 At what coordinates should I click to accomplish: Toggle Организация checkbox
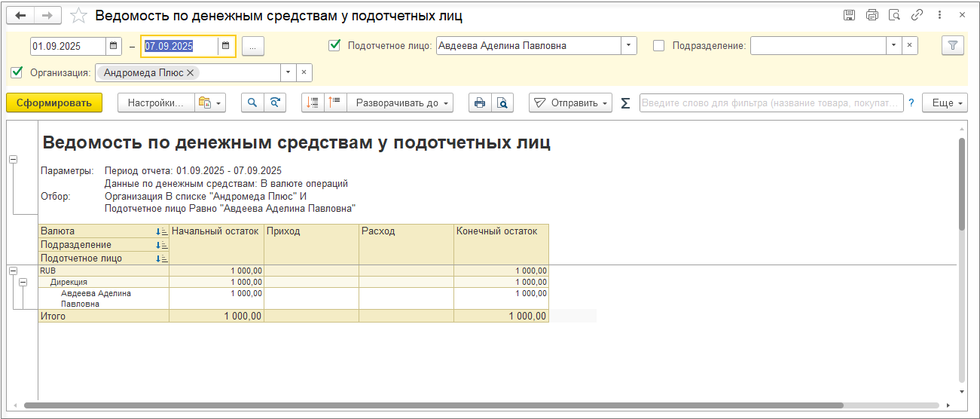coord(17,72)
